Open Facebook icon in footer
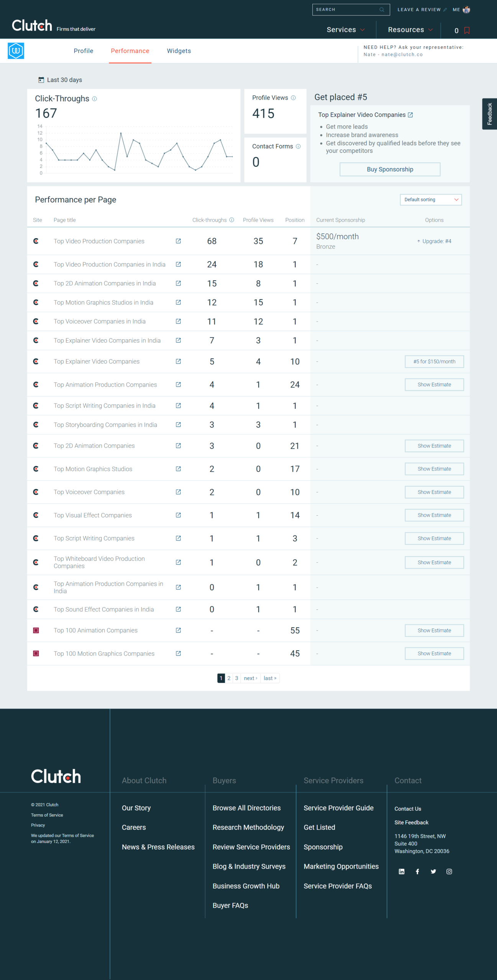 [417, 871]
